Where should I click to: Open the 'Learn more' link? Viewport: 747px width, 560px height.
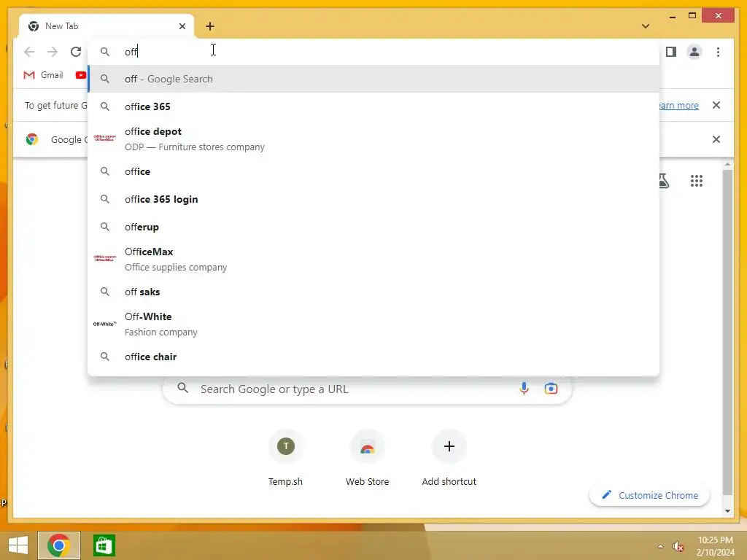tap(678, 105)
